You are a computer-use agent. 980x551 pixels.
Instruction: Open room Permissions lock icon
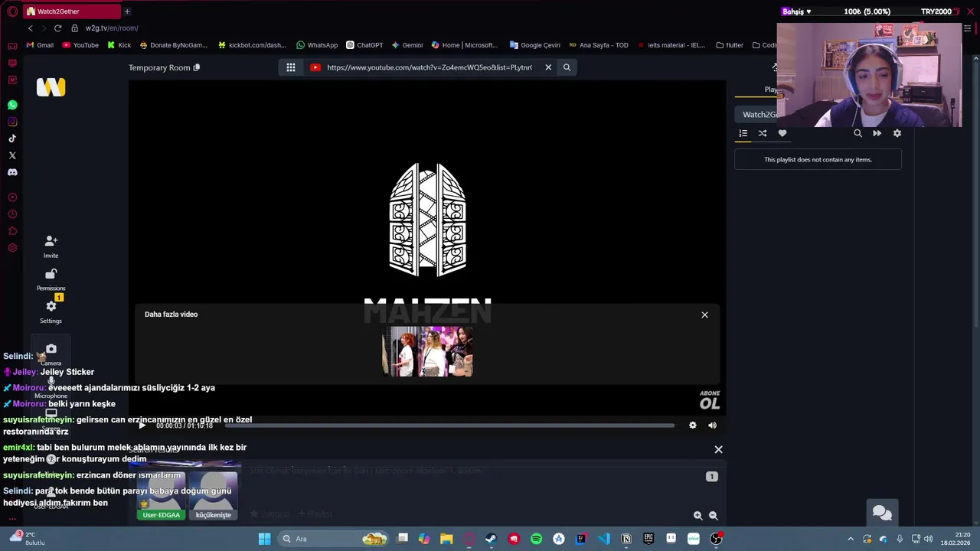51,279
